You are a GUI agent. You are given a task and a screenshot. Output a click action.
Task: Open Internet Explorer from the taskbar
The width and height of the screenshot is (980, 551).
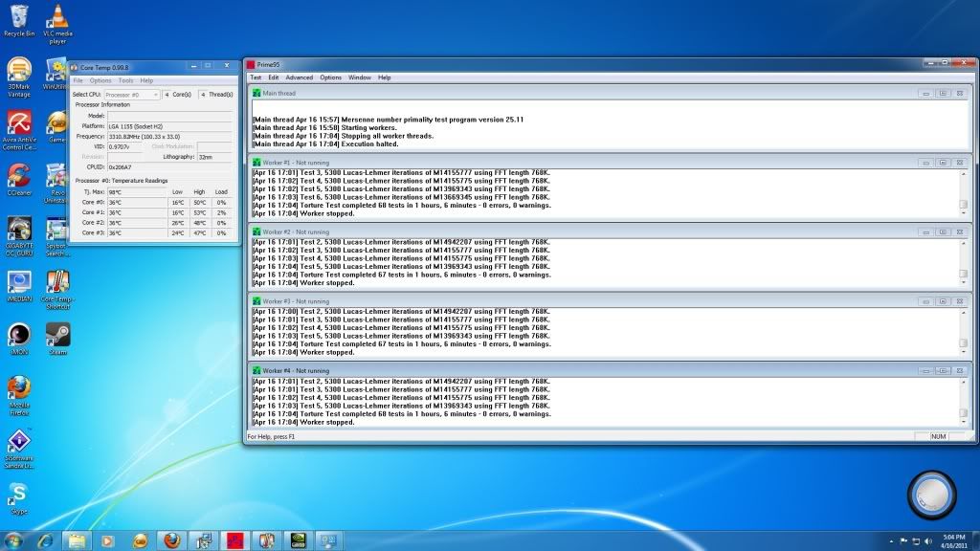[x=45, y=541]
